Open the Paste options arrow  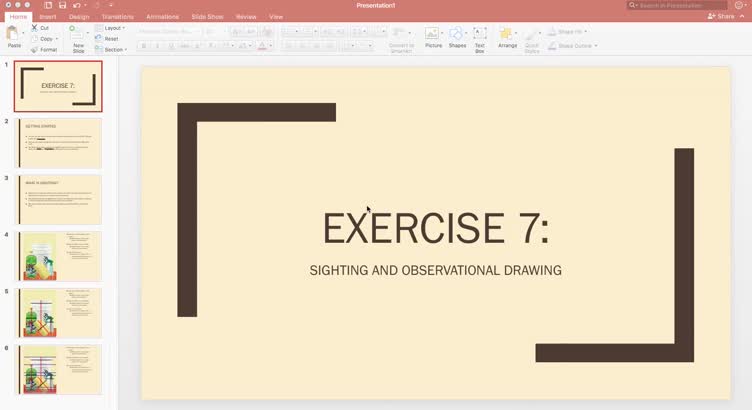tap(23, 33)
